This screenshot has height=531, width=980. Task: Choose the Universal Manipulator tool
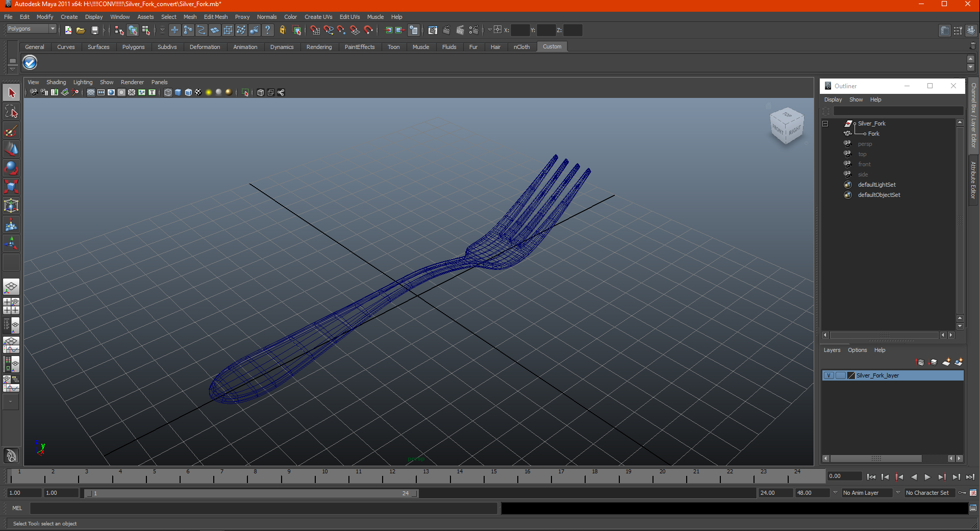(11, 206)
